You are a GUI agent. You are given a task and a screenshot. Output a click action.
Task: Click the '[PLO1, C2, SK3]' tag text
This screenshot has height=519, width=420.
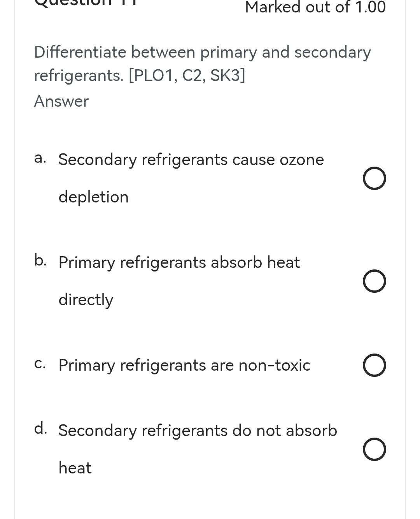coord(186,76)
